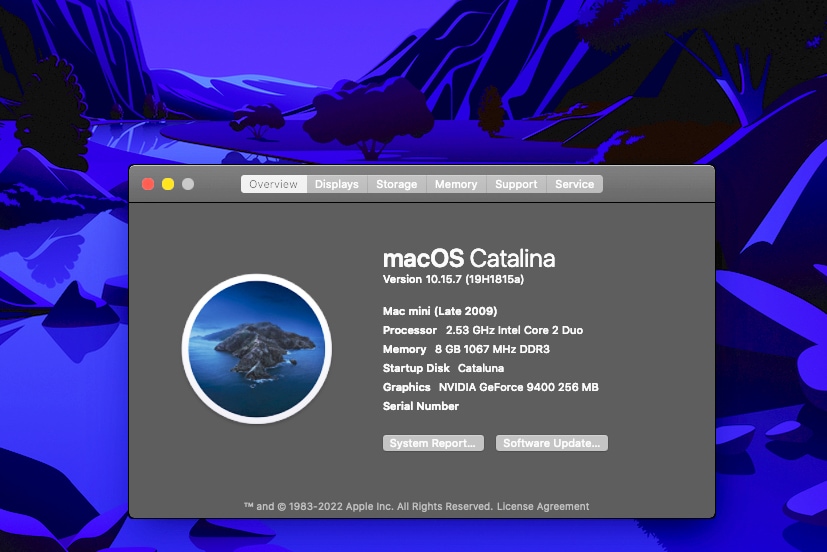
Task: Click the Serial Number label
Action: pyautogui.click(x=421, y=406)
